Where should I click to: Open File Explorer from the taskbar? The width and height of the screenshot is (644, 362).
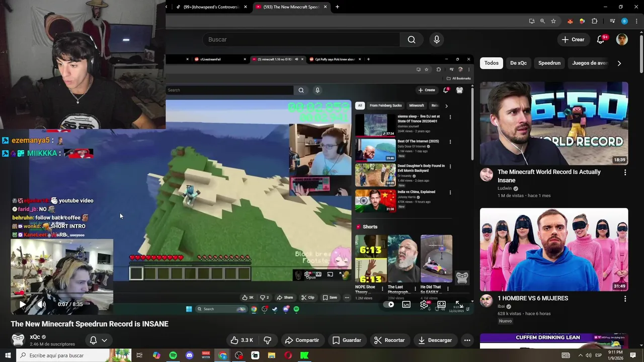[x=272, y=355]
